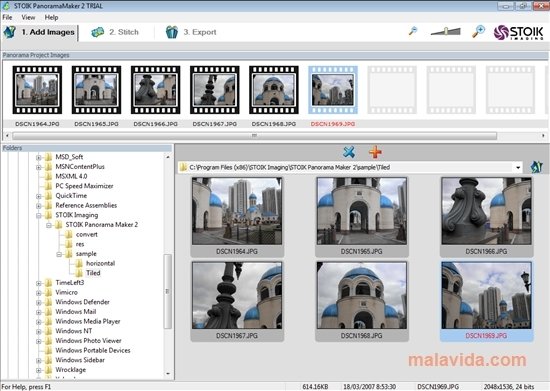Open the File menu
Image resolution: width=550 pixels, height=391 pixels.
pos(7,17)
